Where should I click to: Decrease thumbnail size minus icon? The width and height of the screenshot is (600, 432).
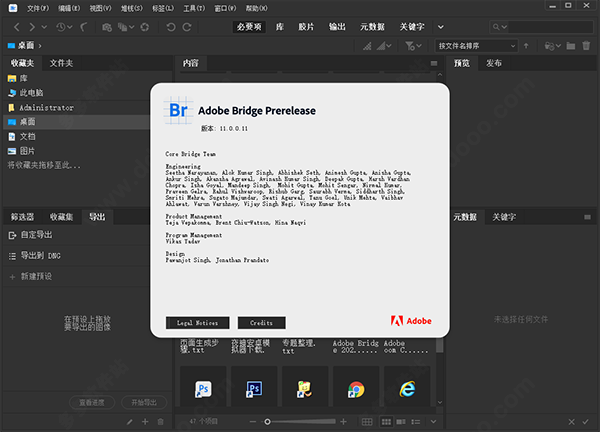[253, 422]
